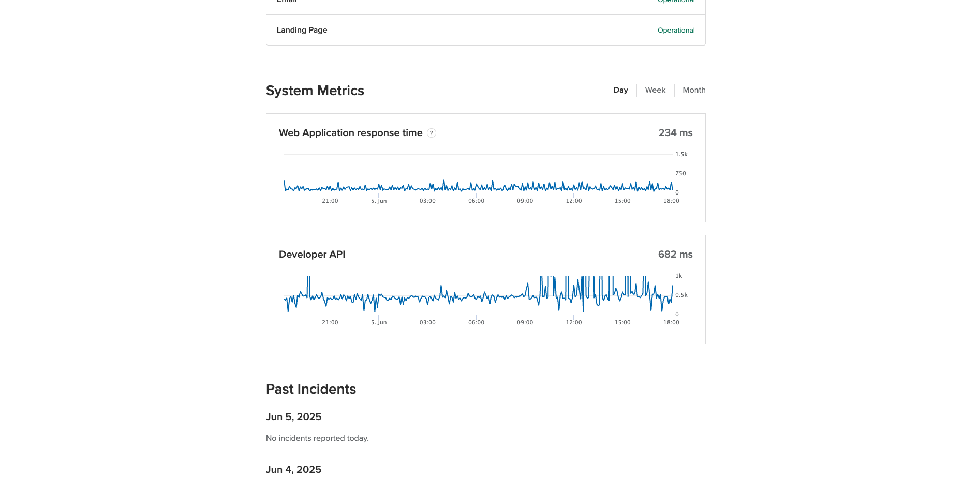This screenshot has width=980, height=477.
Task: Click Web Application response time title
Action: pos(350,133)
